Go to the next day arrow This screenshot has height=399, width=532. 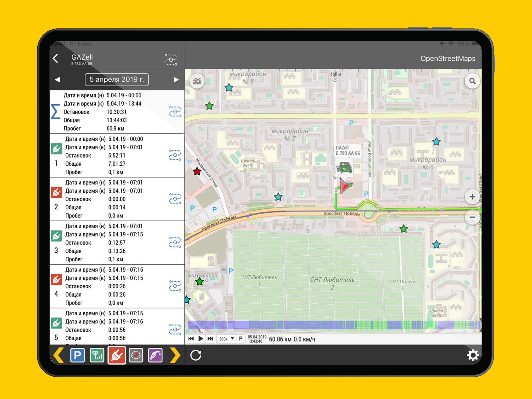[x=176, y=80]
